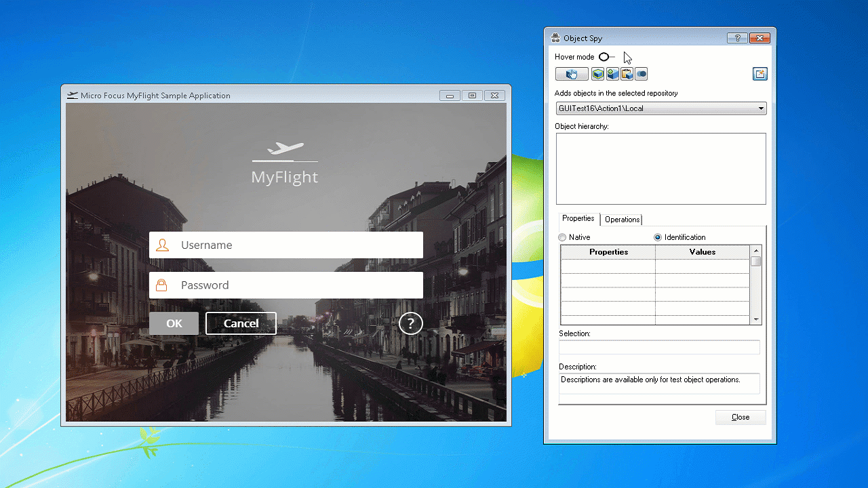Click the question mark help icon in MyFlight
868x488 pixels.
coord(410,323)
